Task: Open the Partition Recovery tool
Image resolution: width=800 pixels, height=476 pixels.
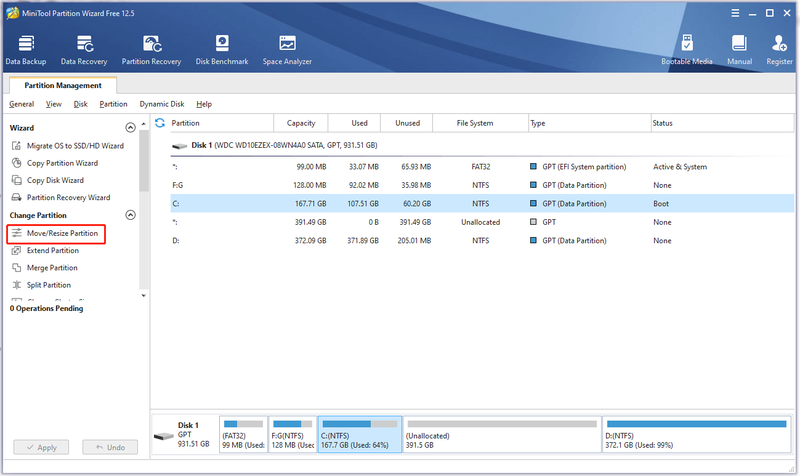Action: pos(152,50)
